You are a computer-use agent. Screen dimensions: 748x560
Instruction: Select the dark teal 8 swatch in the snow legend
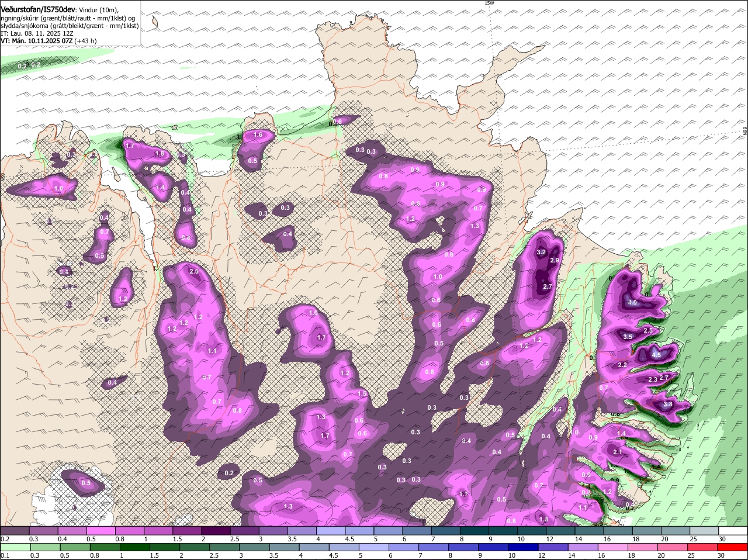pyautogui.click(x=475, y=531)
